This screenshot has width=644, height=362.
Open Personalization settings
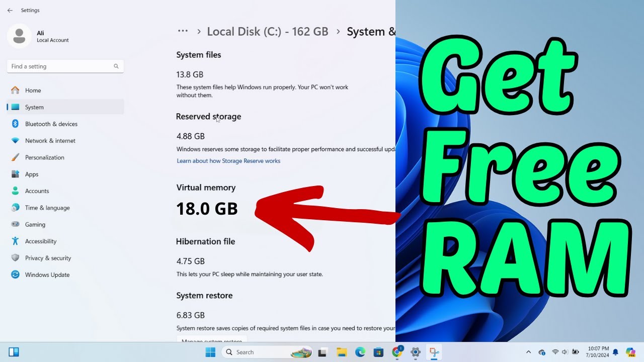click(65, 157)
